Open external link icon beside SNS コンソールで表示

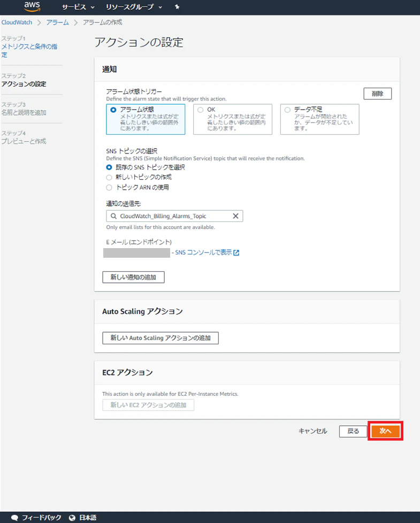(236, 253)
